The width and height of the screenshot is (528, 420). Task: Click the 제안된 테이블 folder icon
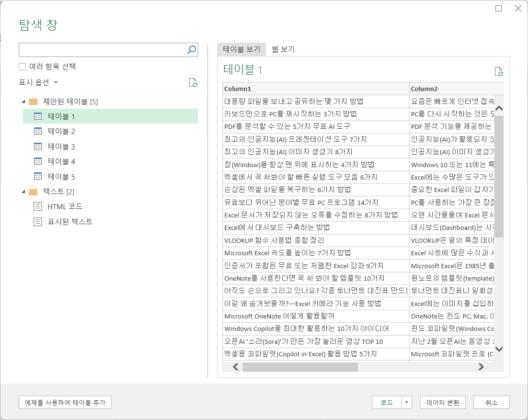click(33, 101)
